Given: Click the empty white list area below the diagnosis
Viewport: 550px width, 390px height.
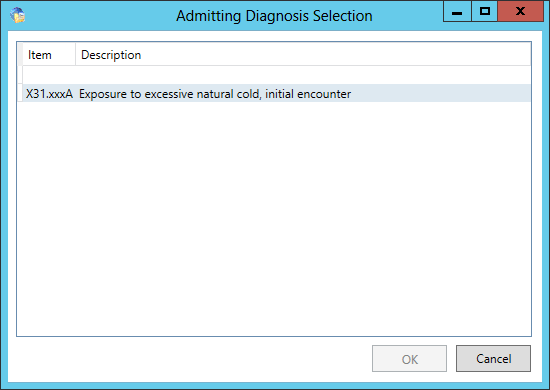Looking at the screenshot, I should tap(274, 217).
